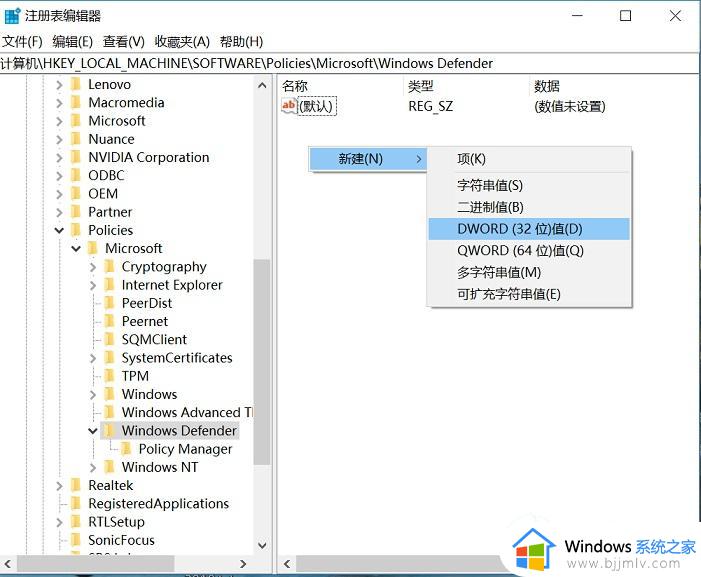The height and width of the screenshot is (577, 701).
Task: Click value pane horizontal scroll left arrow
Action: [287, 564]
